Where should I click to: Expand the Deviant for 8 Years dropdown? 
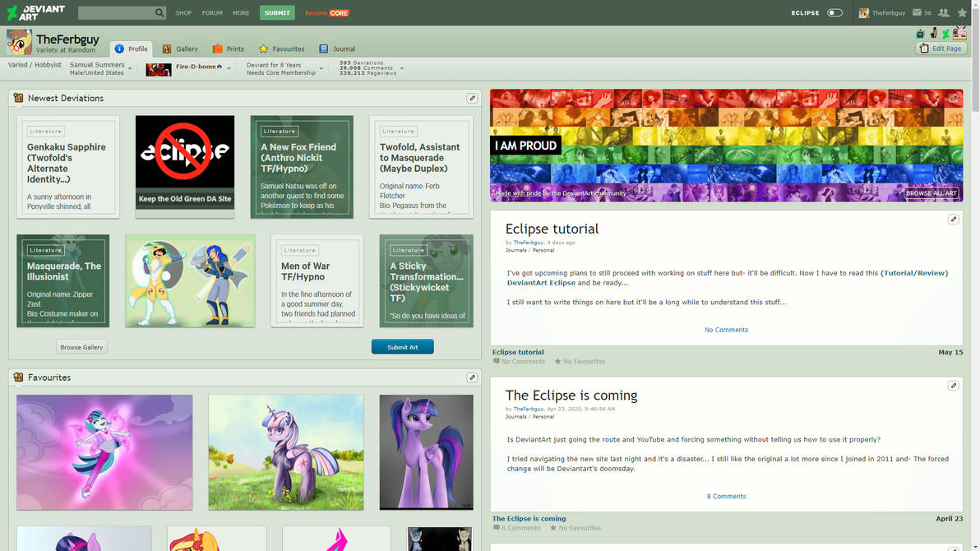(x=321, y=69)
